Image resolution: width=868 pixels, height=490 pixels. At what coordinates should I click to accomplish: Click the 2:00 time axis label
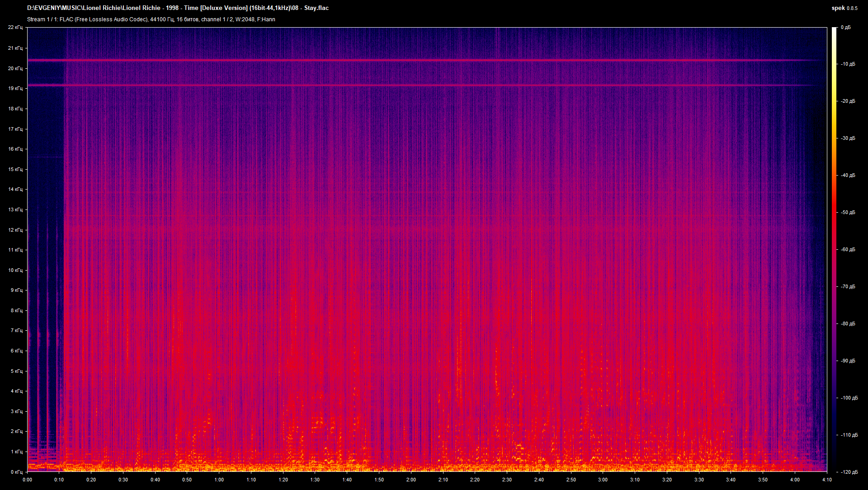point(411,480)
